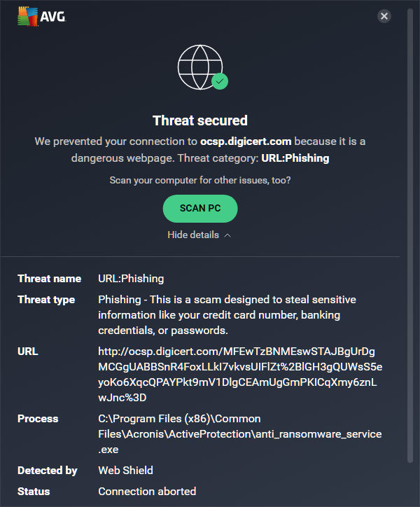Close the threat alert dialog

click(x=384, y=16)
